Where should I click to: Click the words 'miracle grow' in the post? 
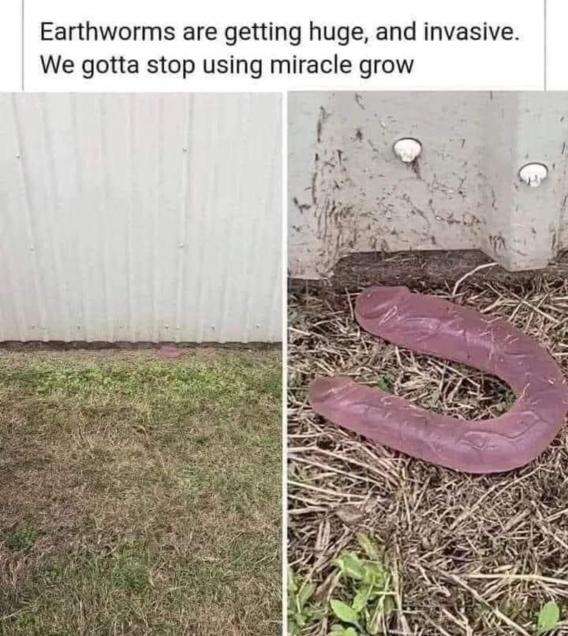(x=341, y=66)
